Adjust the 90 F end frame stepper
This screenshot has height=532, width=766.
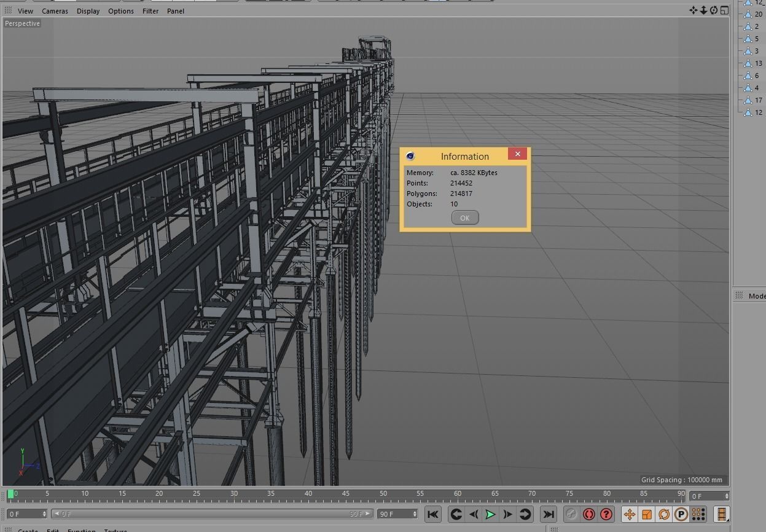(415, 514)
